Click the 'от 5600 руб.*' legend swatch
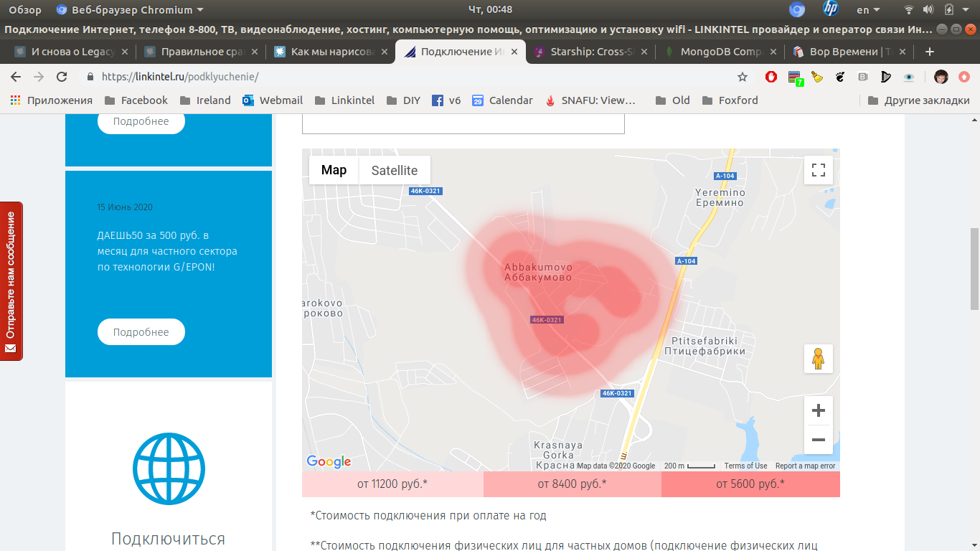Image resolution: width=980 pixels, height=551 pixels. [750, 484]
